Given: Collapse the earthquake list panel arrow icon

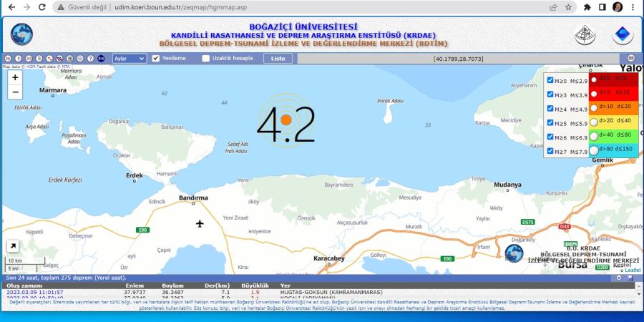Looking at the screenshot, I should coord(619,278).
